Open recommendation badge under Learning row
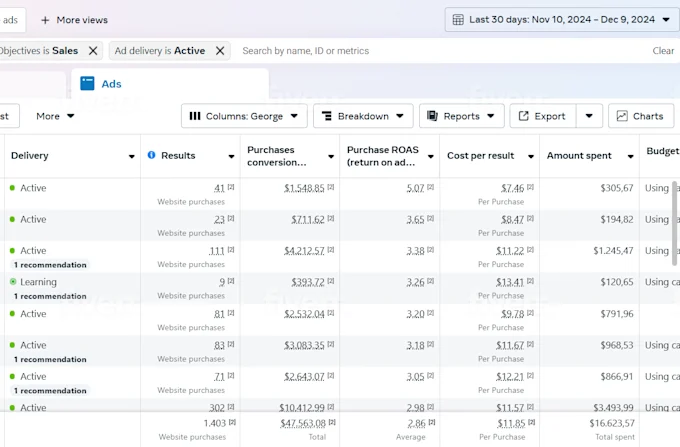 click(50, 296)
